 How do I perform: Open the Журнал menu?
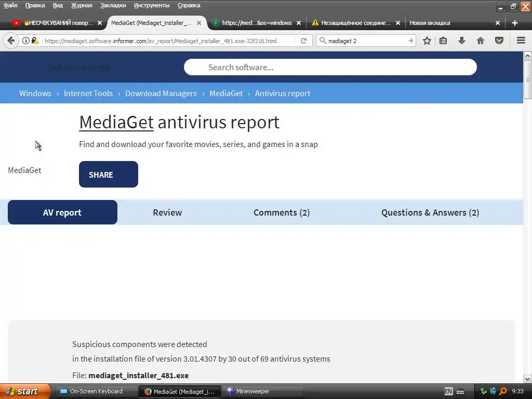(82, 5)
